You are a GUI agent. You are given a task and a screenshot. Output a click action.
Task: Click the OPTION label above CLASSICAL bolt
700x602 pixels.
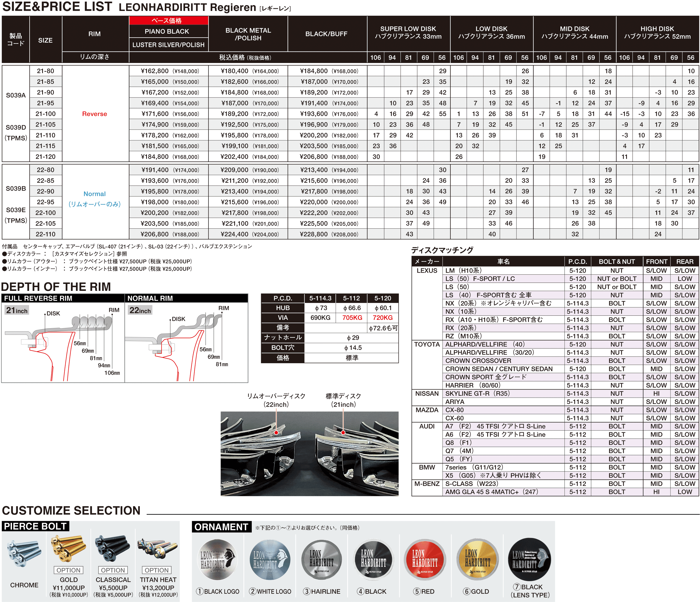[x=113, y=570]
